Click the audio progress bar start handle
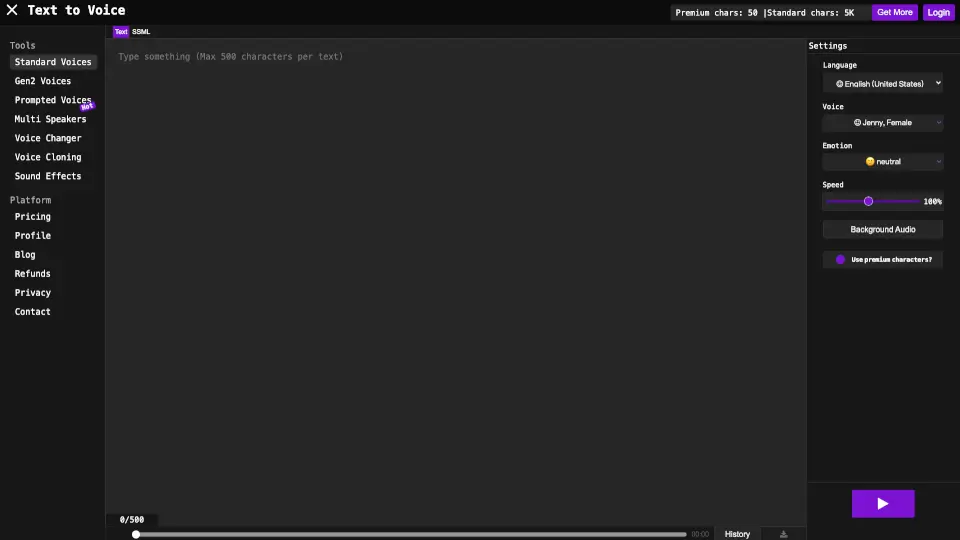Viewport: 960px width, 540px height. [136, 534]
